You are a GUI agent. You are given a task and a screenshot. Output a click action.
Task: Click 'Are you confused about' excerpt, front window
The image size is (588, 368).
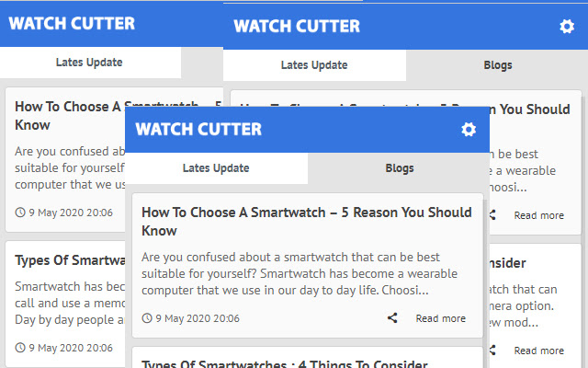[x=300, y=274]
